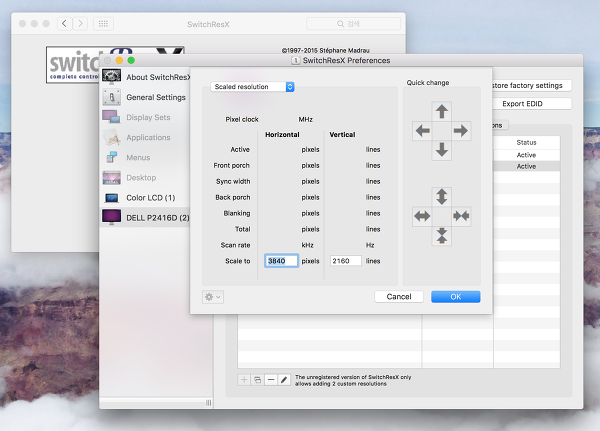
Task: Click Export EDID button
Action: click(x=532, y=104)
